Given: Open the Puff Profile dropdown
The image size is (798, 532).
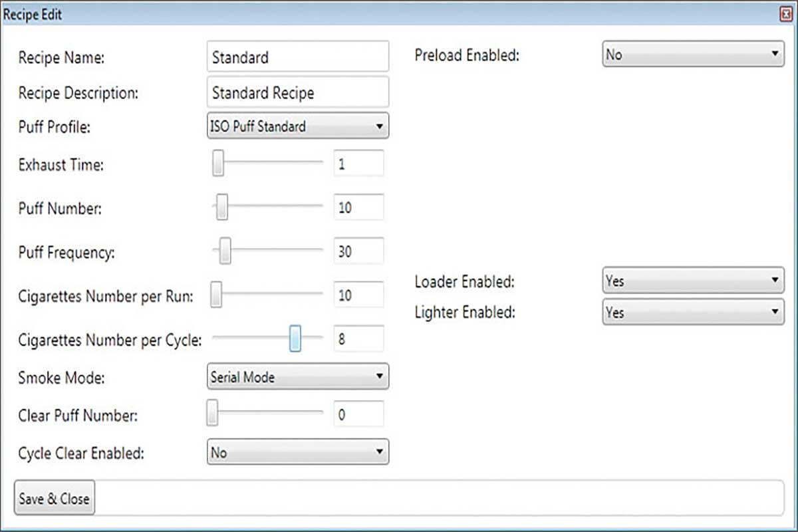Looking at the screenshot, I should point(297,126).
